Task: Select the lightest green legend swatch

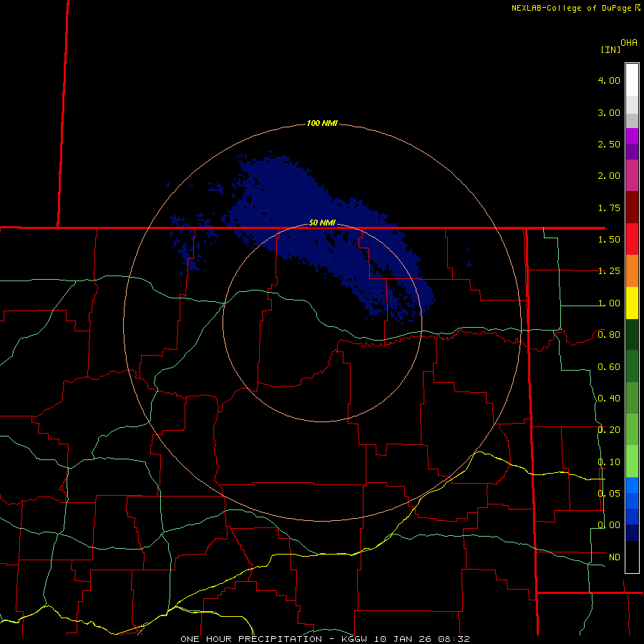Action: [x=632, y=462]
